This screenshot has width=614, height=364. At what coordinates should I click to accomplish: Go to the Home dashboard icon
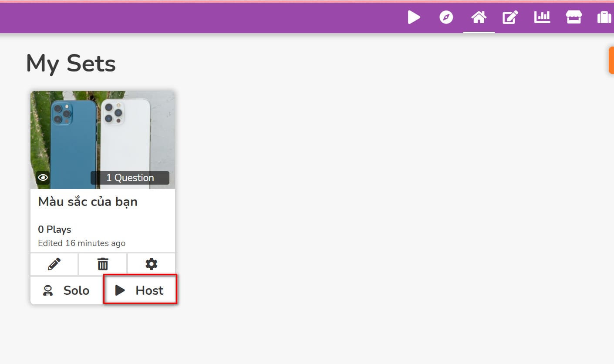[479, 17]
